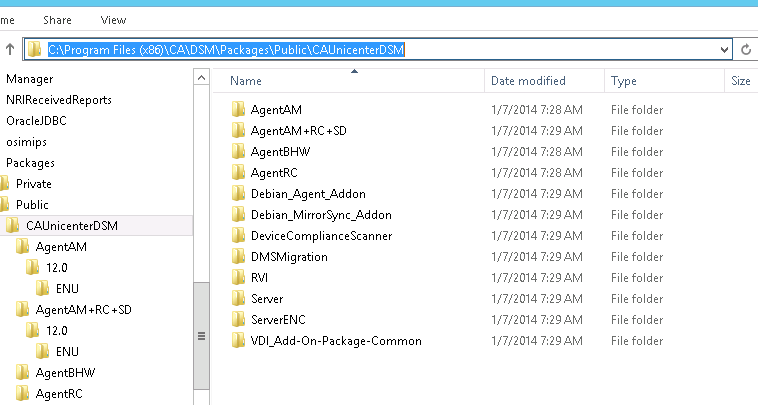Click AgentAM folder icon in navigation tree
The image size is (758, 405).
tap(23, 246)
